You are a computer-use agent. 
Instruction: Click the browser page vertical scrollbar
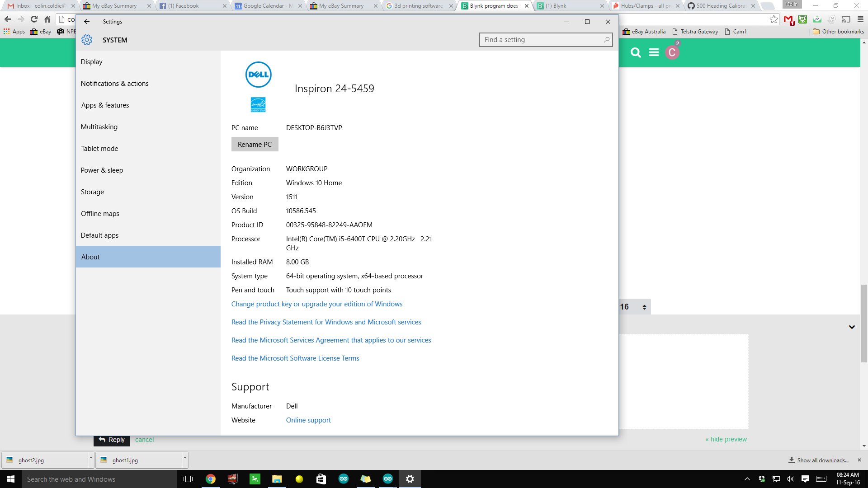click(864, 323)
